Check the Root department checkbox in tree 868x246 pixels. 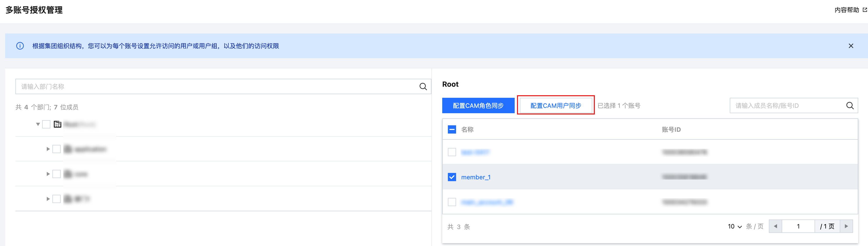pos(46,124)
